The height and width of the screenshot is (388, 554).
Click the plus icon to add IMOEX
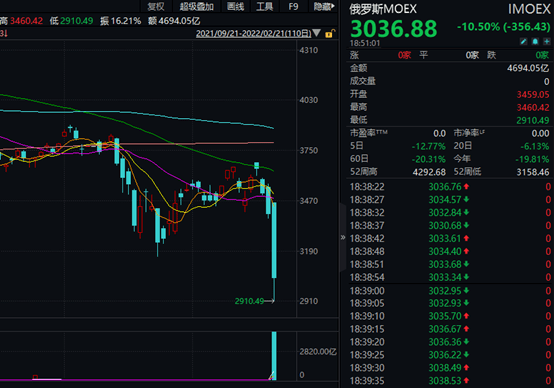click(x=547, y=42)
